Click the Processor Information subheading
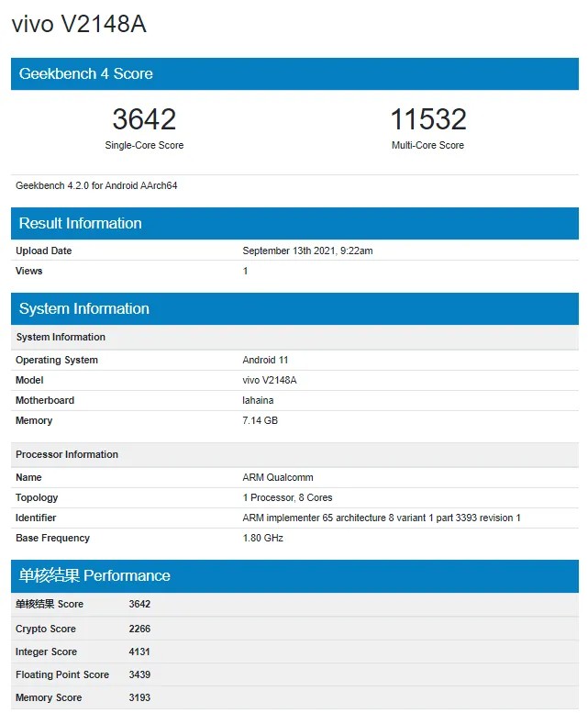 pyautogui.click(x=67, y=454)
